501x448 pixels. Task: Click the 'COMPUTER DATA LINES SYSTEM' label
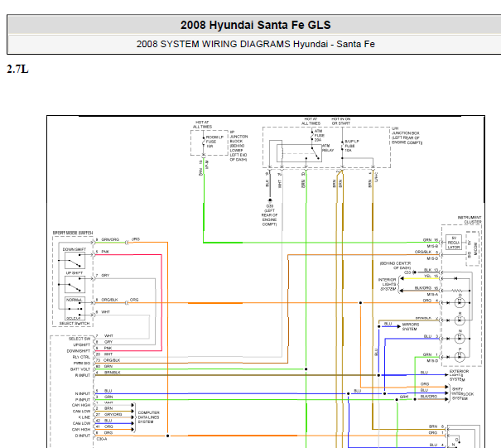coord(148,417)
